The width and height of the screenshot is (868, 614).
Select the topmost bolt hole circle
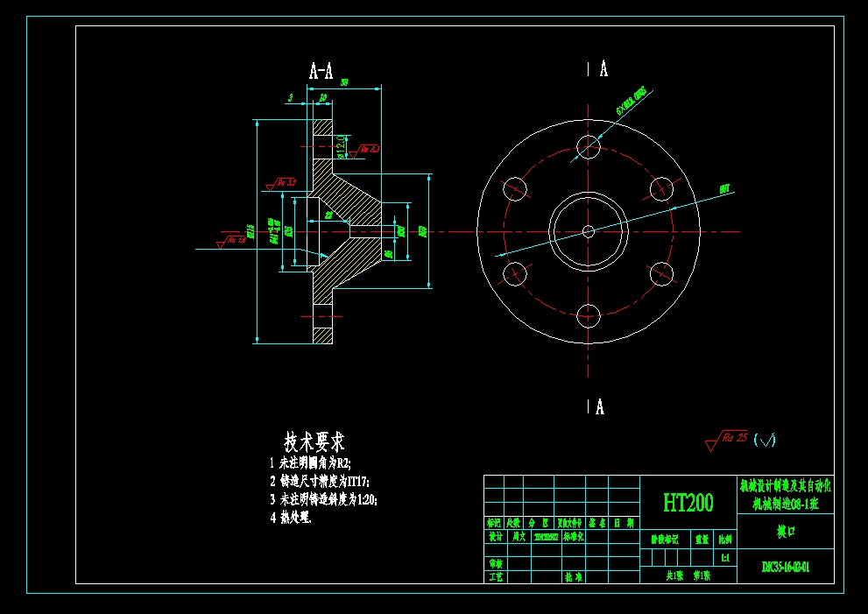click(589, 147)
